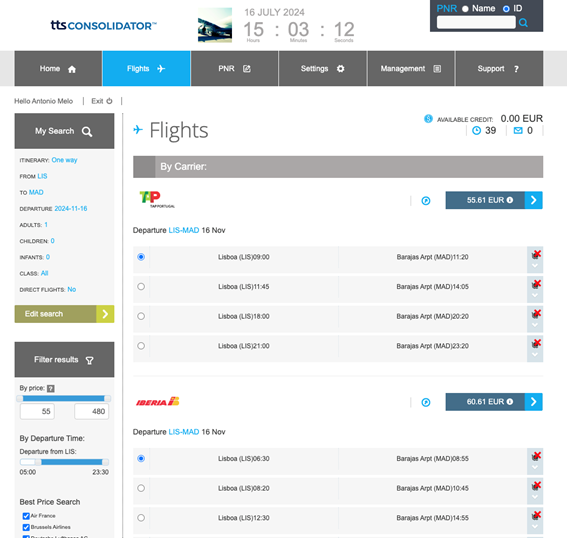Click the PNR search input field

(476, 22)
